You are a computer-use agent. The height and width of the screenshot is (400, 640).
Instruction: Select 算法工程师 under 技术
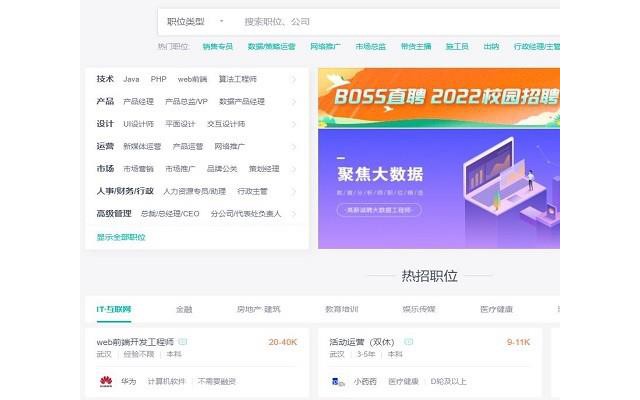(x=238, y=79)
